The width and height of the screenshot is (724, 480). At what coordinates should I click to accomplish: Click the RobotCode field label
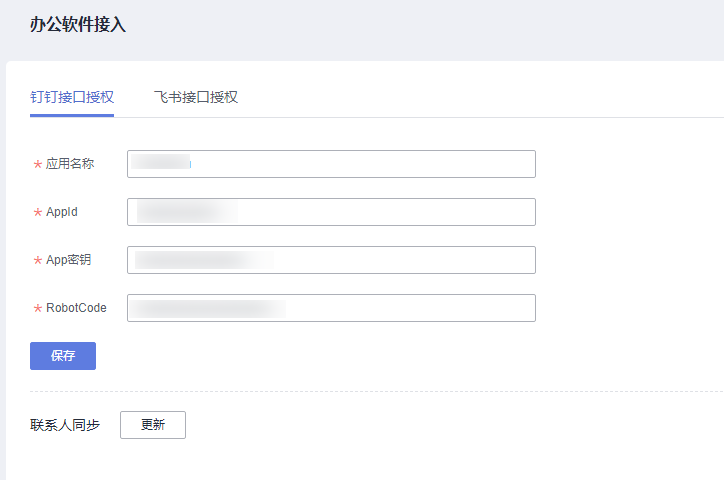coord(76,308)
